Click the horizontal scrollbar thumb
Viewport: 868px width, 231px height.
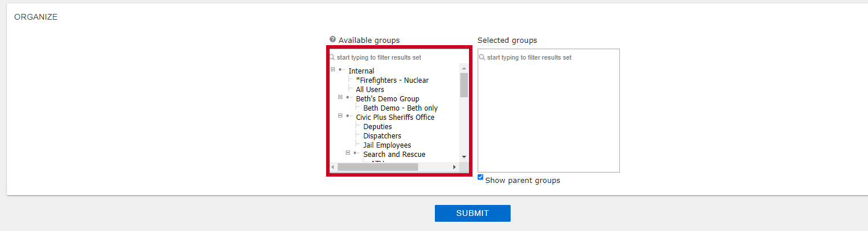pyautogui.click(x=378, y=167)
